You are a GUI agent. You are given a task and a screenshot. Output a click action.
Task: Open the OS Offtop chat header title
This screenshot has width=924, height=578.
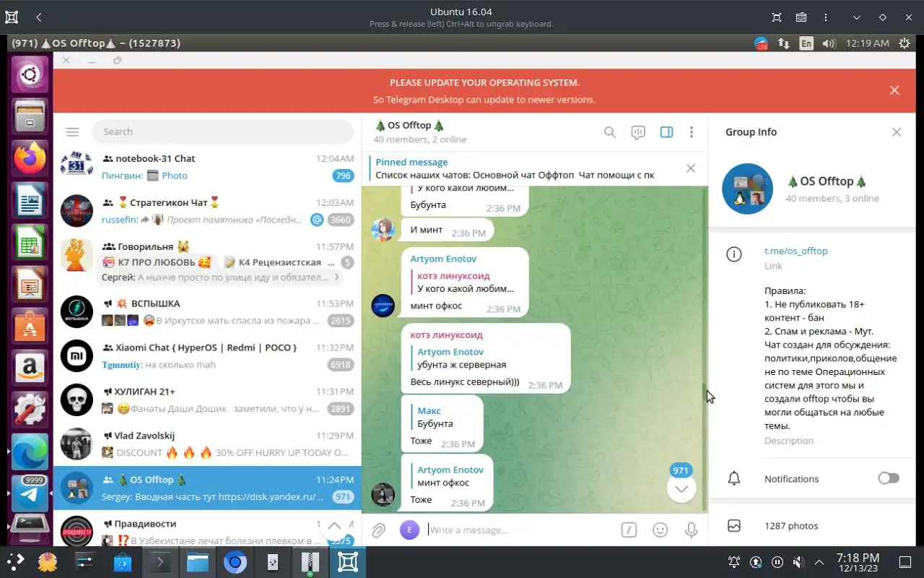pos(409,126)
